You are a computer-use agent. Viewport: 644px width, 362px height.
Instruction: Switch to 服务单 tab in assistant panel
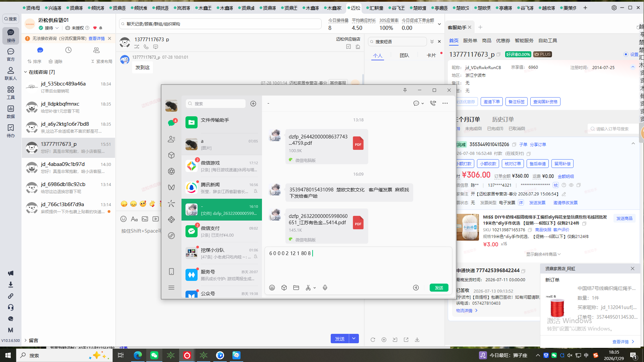[x=470, y=41]
